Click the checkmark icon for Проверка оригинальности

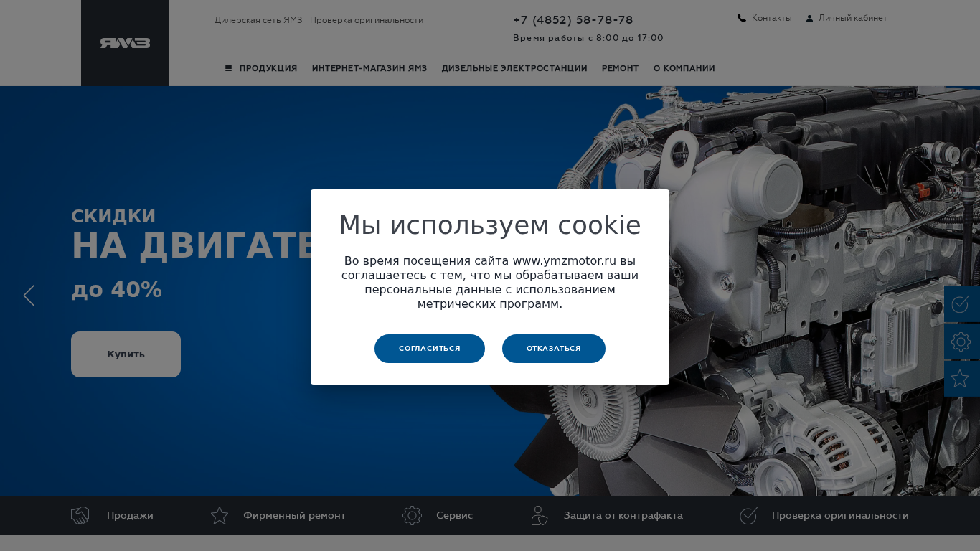[748, 515]
